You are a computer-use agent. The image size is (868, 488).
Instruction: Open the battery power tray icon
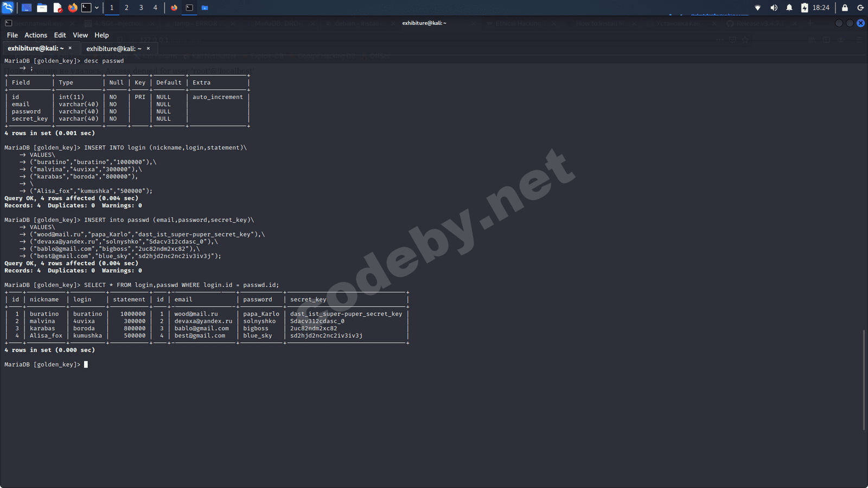(x=805, y=8)
